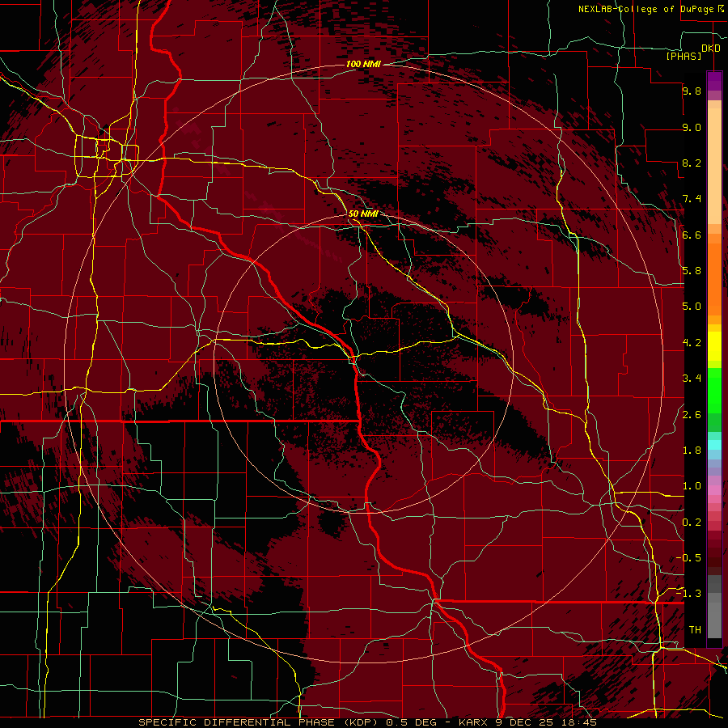This screenshot has width=728, height=728.
Task: Click the 50 NMI range ring label
Action: click(363, 214)
